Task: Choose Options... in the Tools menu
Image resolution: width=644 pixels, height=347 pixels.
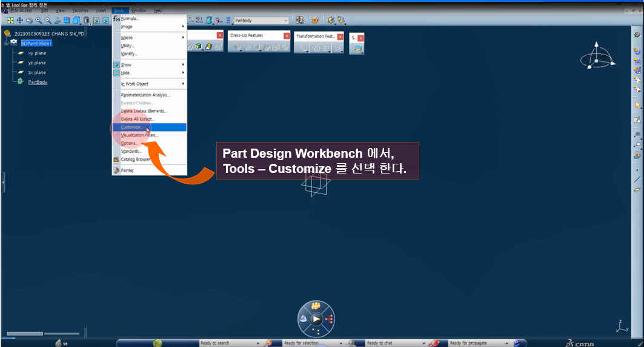Action: coord(130,143)
